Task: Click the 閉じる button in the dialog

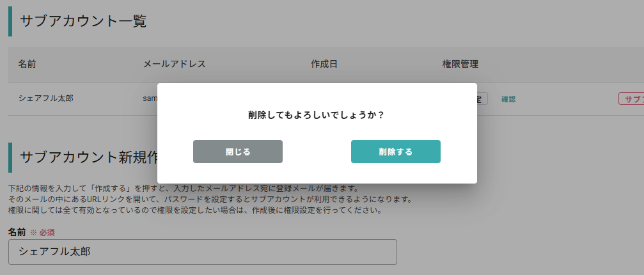Action: click(x=238, y=152)
